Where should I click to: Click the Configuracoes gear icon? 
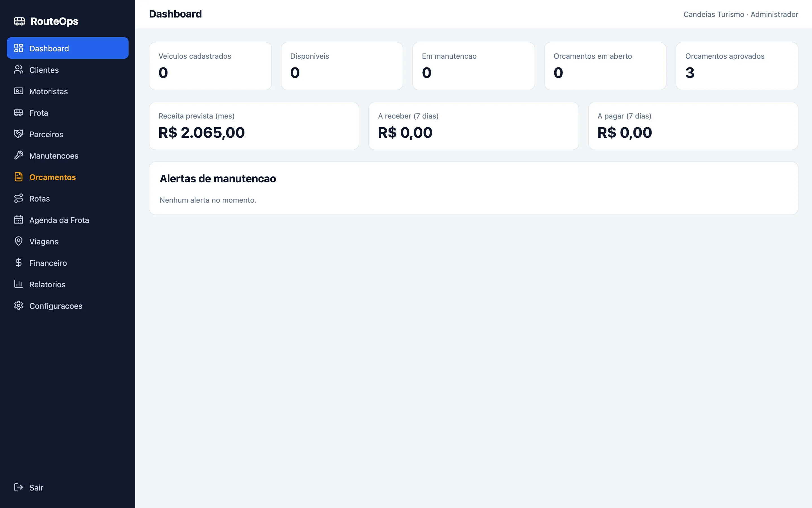tap(18, 305)
